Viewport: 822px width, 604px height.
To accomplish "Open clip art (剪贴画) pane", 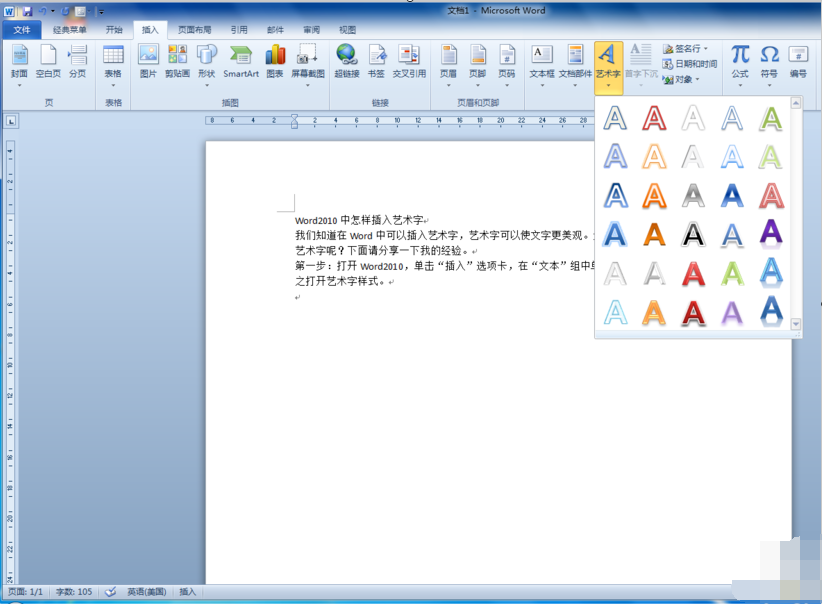I will pos(177,62).
